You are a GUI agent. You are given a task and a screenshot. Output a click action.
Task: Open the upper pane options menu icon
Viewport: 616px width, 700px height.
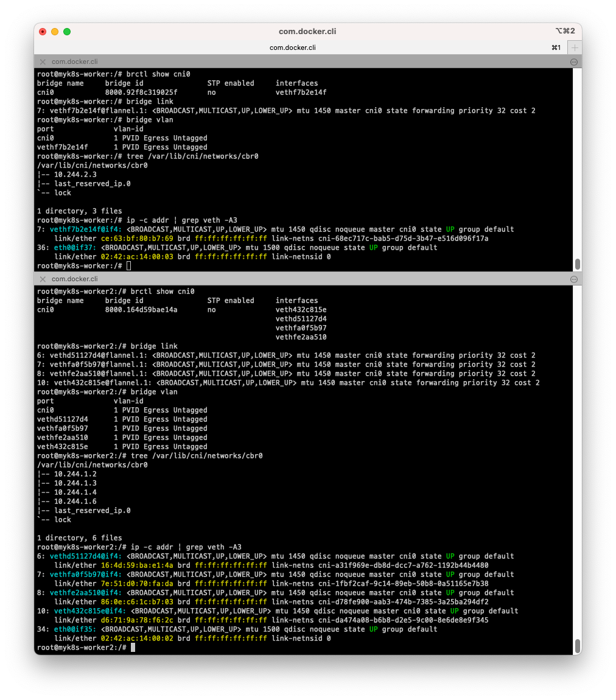(x=574, y=61)
